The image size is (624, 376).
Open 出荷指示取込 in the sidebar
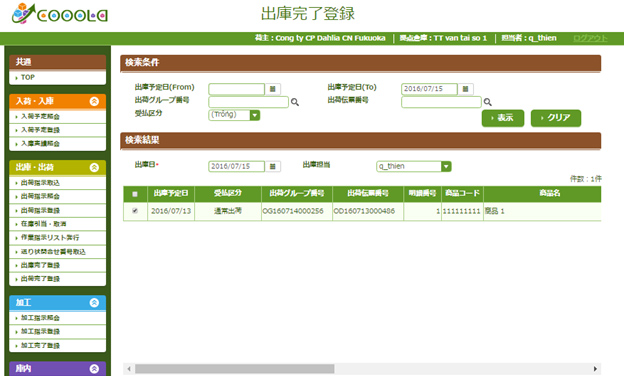58,183
